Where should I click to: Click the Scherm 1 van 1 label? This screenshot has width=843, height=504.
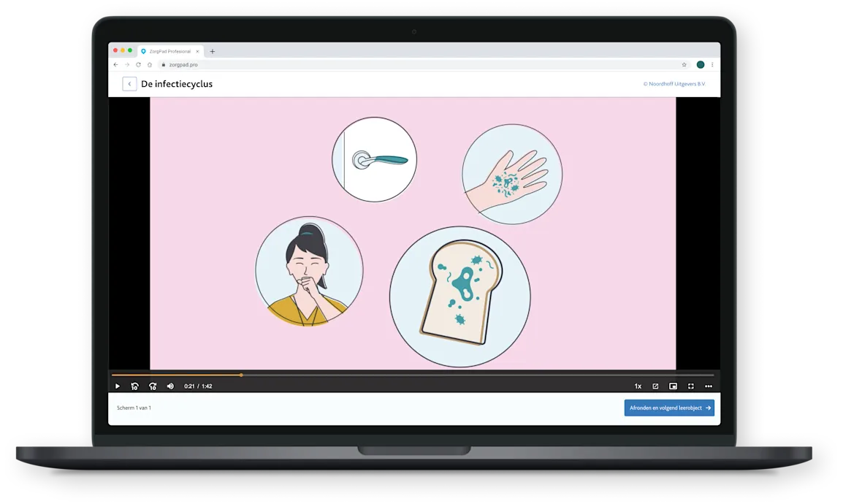coord(134,408)
